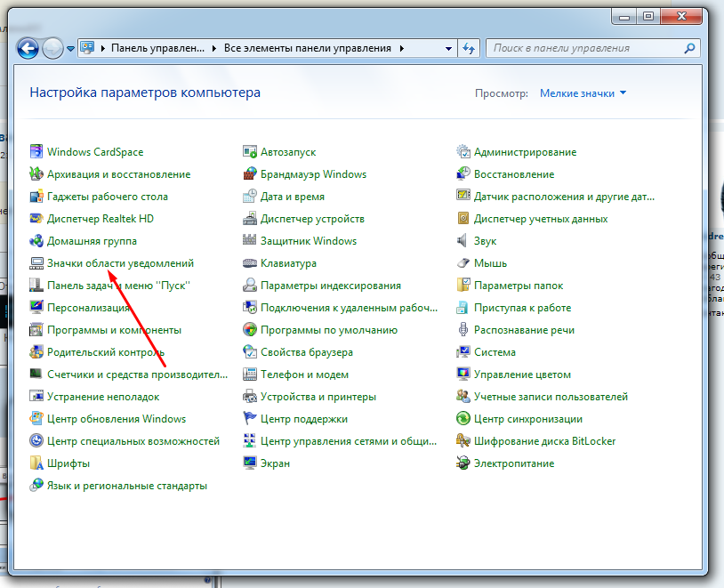Click the Дата и время icon
724x588 pixels.
250,197
